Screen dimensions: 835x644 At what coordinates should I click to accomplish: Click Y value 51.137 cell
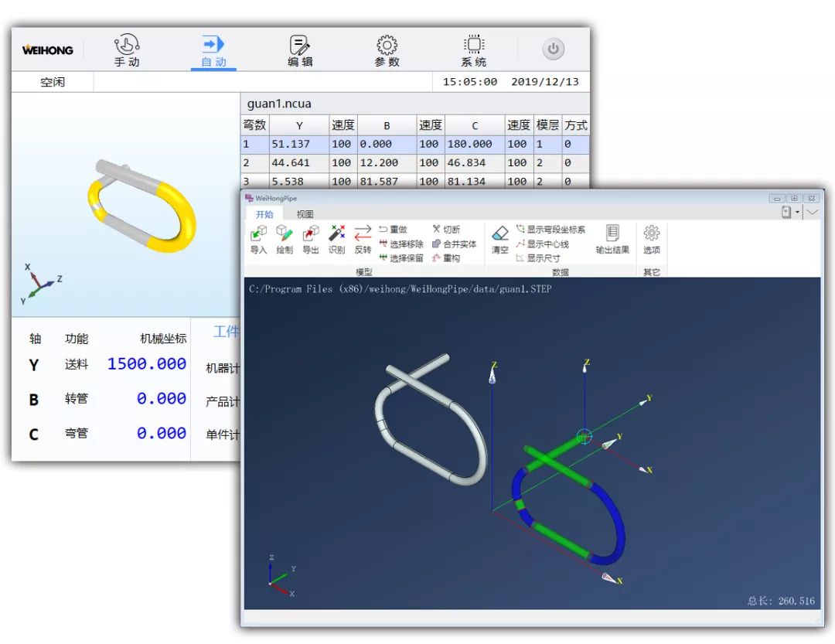point(299,144)
